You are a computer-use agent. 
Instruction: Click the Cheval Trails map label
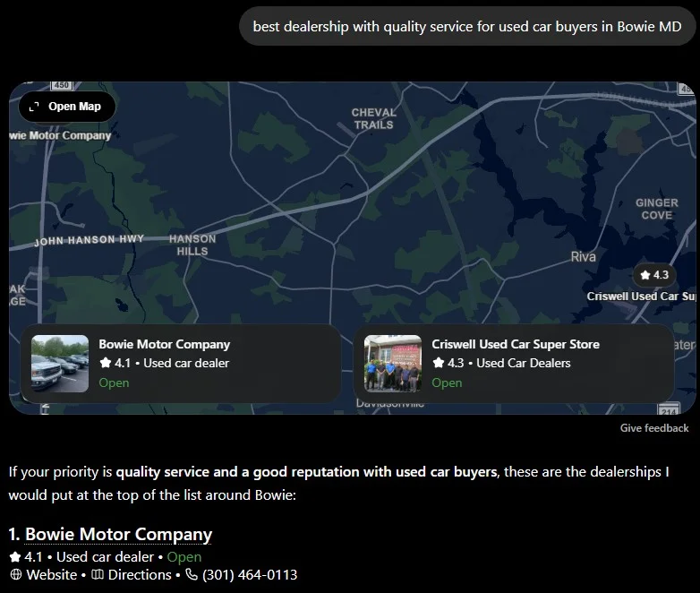(373, 118)
